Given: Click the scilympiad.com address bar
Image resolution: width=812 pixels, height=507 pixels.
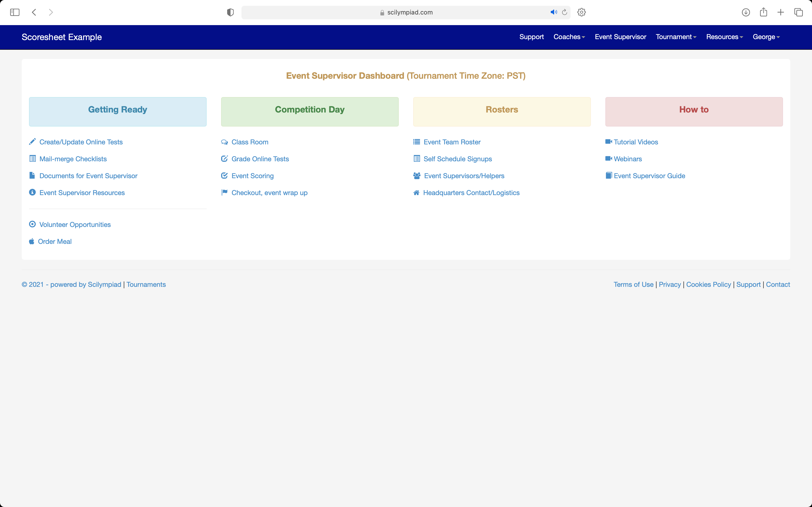Looking at the screenshot, I should coord(406,12).
